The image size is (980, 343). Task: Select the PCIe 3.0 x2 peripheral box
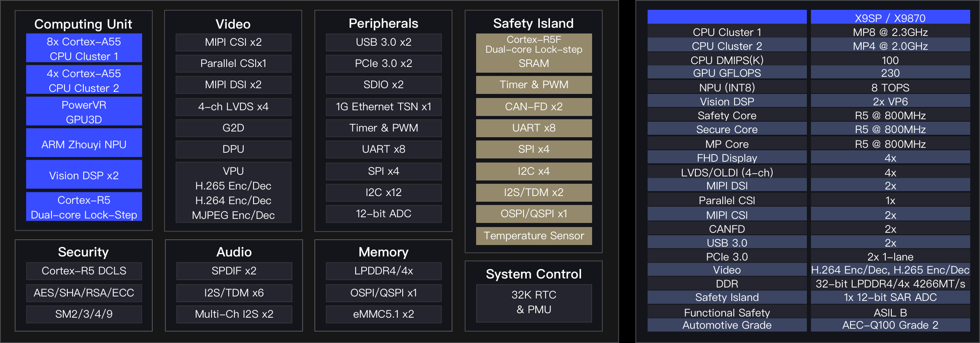[x=383, y=63]
